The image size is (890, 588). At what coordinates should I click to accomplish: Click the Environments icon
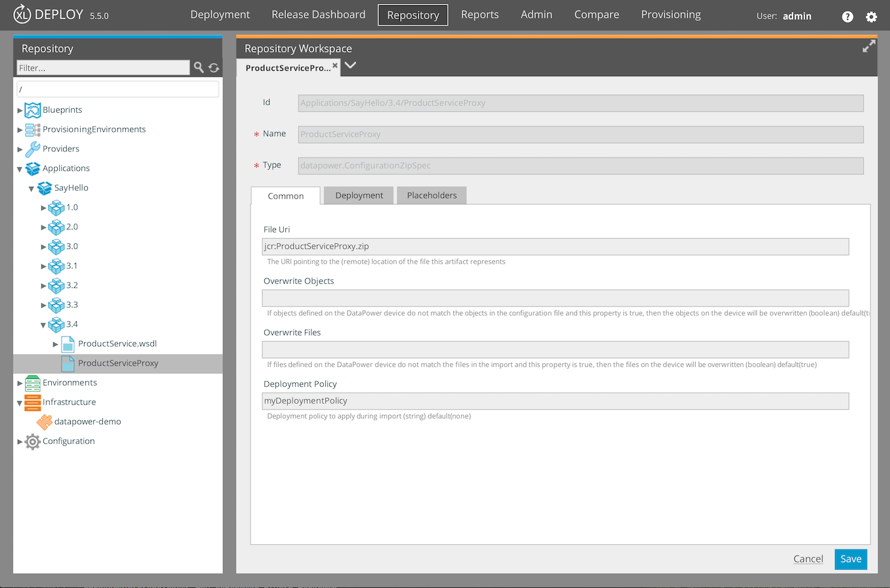pyautogui.click(x=33, y=383)
